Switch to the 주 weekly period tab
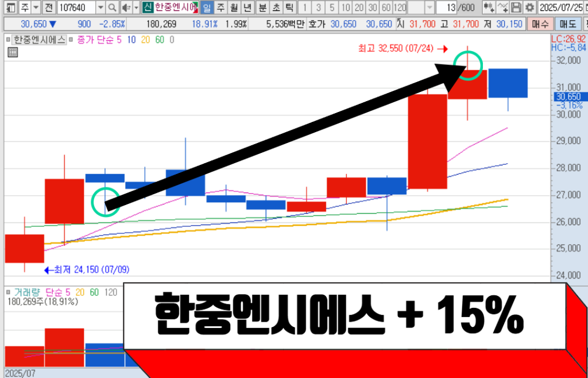Image resolution: width=588 pixels, height=378 pixels. click(x=220, y=7)
